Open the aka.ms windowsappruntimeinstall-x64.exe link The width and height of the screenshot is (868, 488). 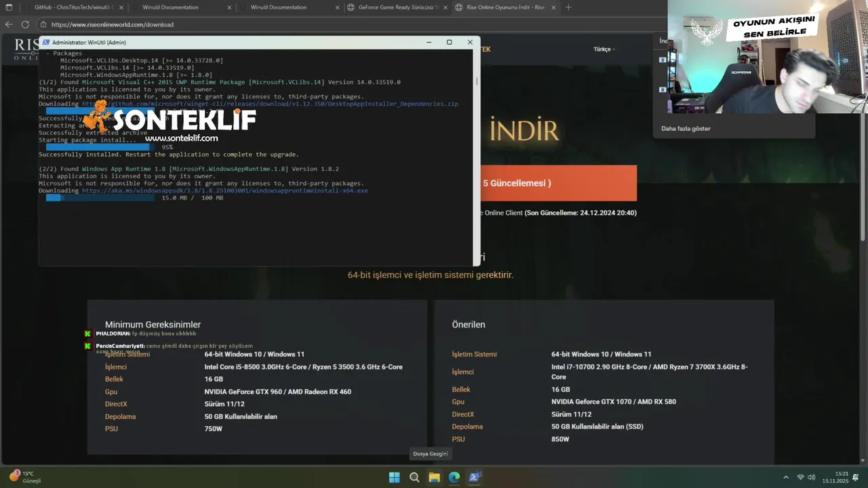[x=225, y=191]
